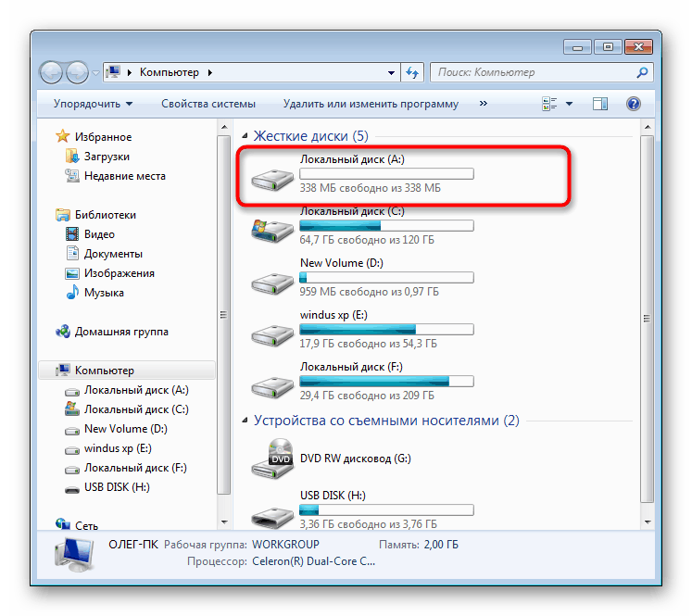Click the computer icon in address bar
The height and width of the screenshot is (616, 692).
(114, 72)
